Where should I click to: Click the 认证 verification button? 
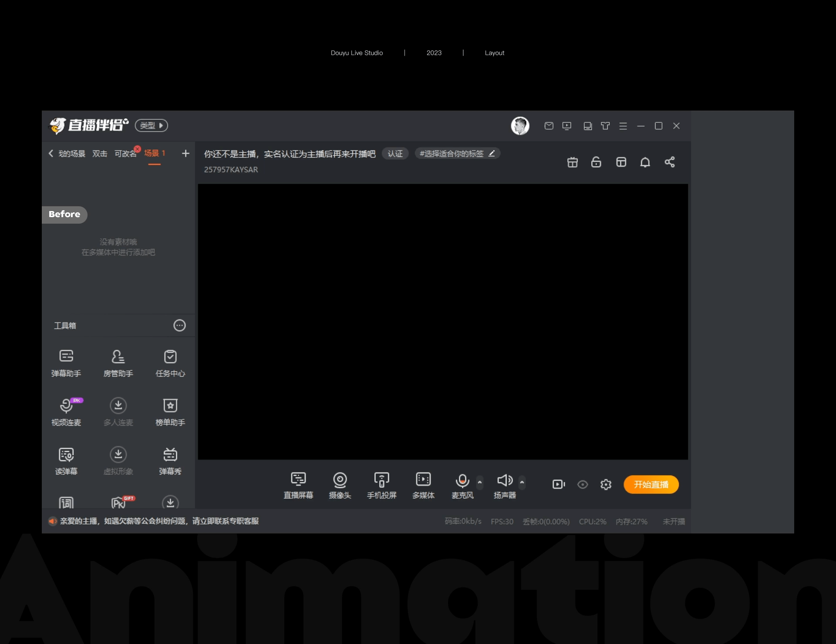(395, 154)
